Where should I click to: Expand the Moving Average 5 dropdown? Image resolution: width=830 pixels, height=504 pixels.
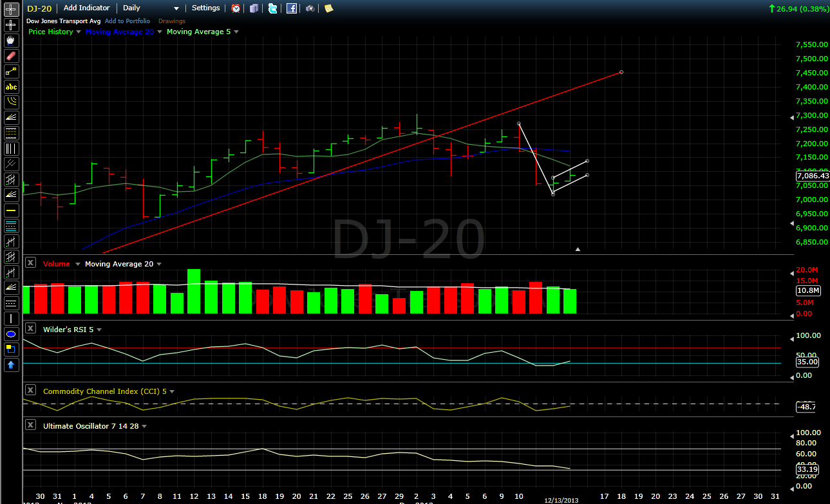(236, 32)
